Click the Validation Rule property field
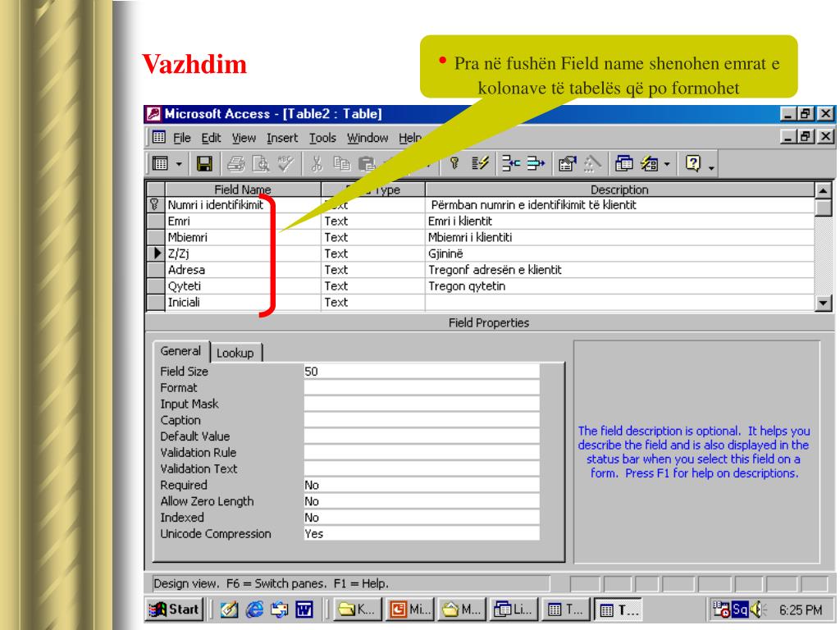 (x=422, y=453)
